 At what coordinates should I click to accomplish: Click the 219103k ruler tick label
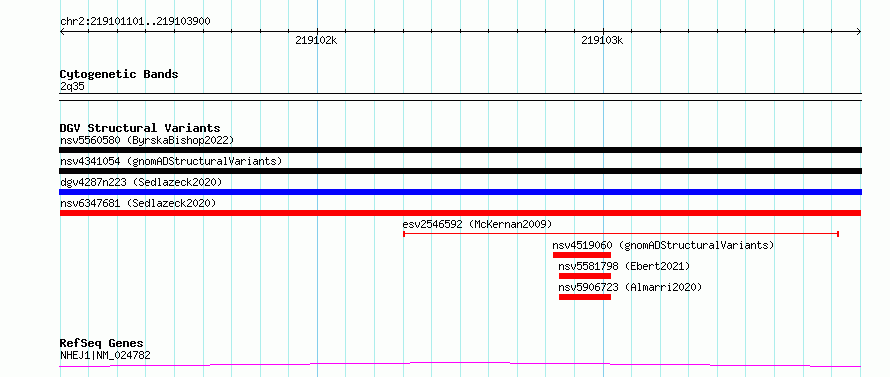click(602, 40)
